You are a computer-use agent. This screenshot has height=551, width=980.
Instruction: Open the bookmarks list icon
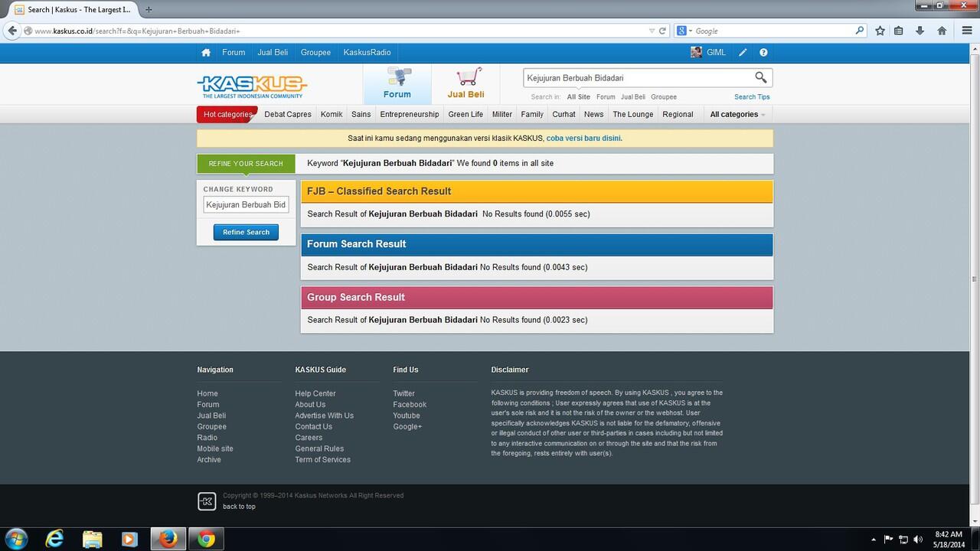[x=900, y=31]
